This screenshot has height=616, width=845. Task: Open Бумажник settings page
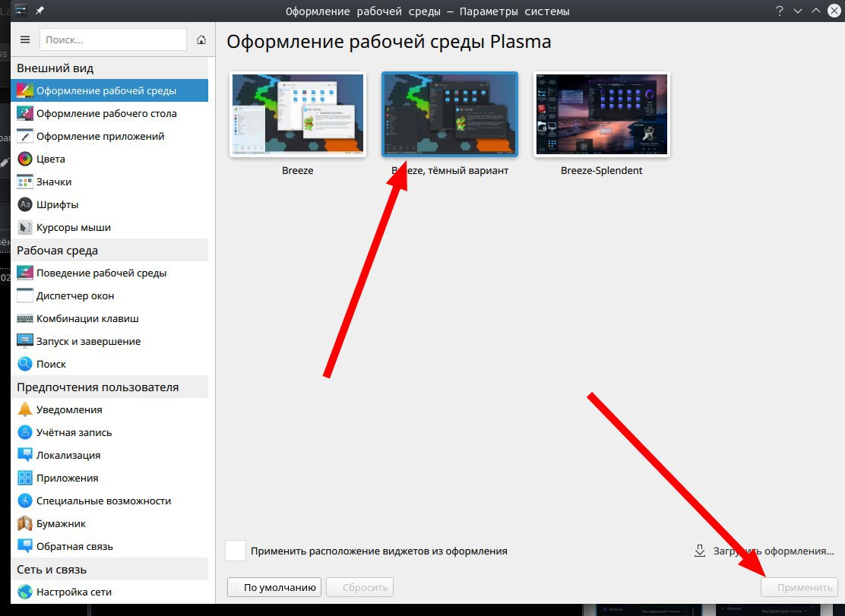(109, 523)
